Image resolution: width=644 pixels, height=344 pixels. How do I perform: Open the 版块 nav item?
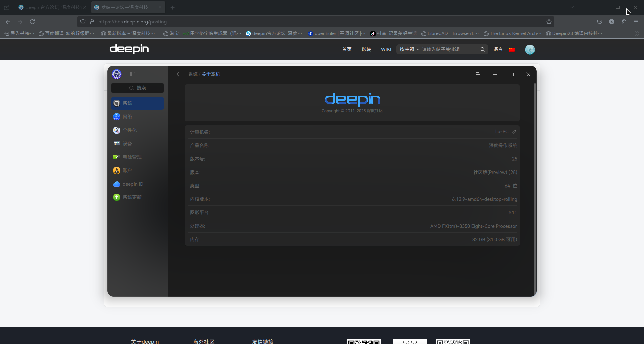coord(366,49)
